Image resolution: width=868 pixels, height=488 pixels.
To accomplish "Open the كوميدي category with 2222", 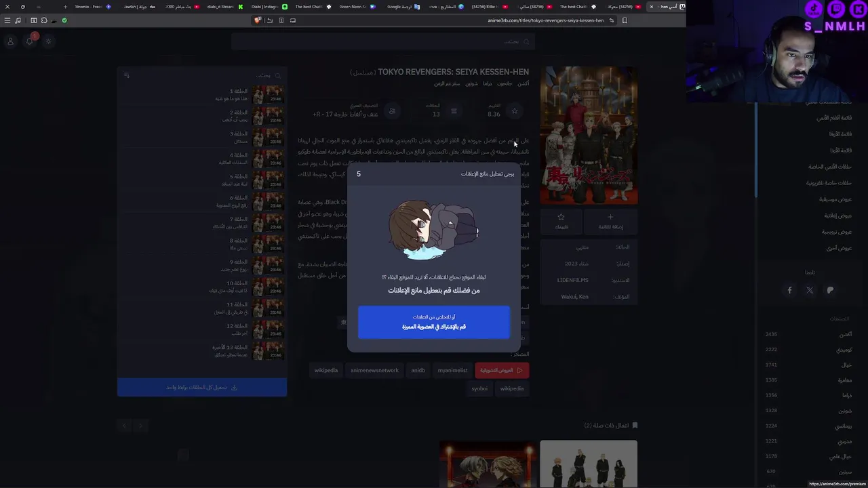I will [x=807, y=350].
